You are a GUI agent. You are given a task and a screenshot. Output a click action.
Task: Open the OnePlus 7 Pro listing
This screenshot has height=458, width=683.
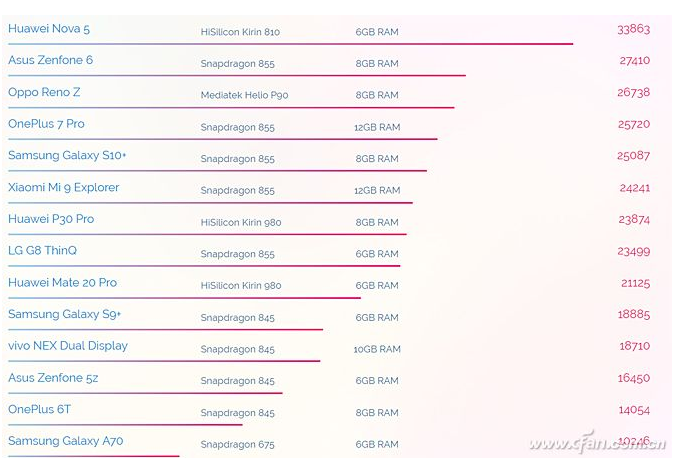coord(46,124)
